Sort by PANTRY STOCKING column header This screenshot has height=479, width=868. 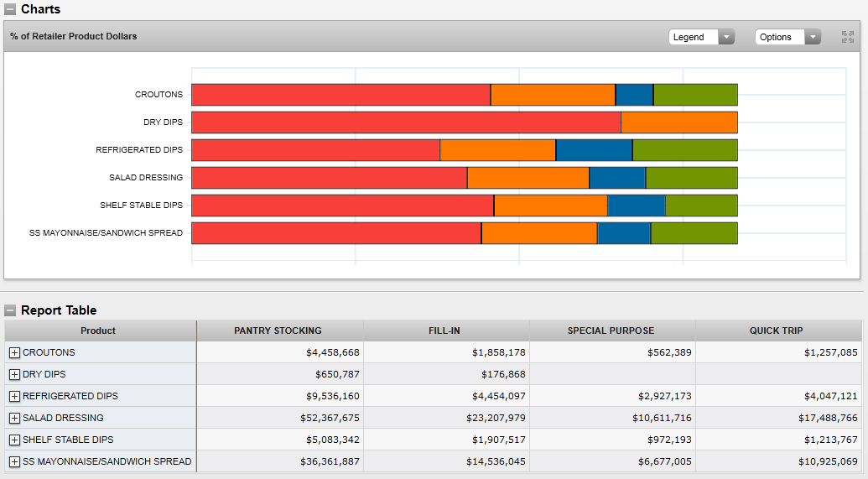pos(278,331)
